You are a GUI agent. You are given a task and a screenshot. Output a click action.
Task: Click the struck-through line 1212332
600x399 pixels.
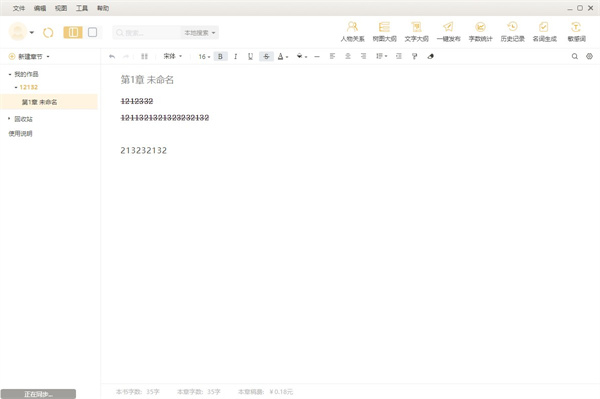point(137,101)
